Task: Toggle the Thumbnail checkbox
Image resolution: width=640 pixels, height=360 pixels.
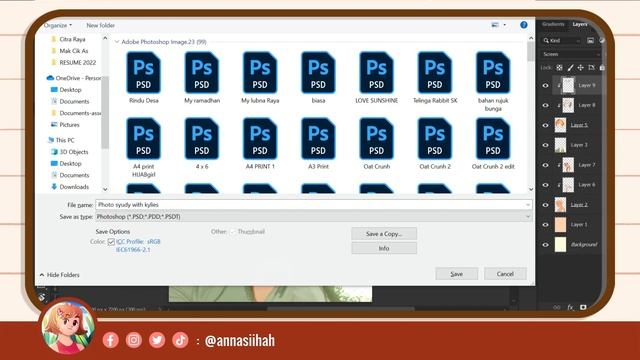Action: pos(233,232)
